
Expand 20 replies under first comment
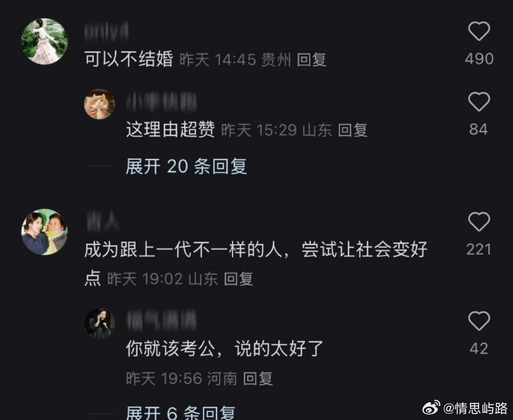coord(186,166)
